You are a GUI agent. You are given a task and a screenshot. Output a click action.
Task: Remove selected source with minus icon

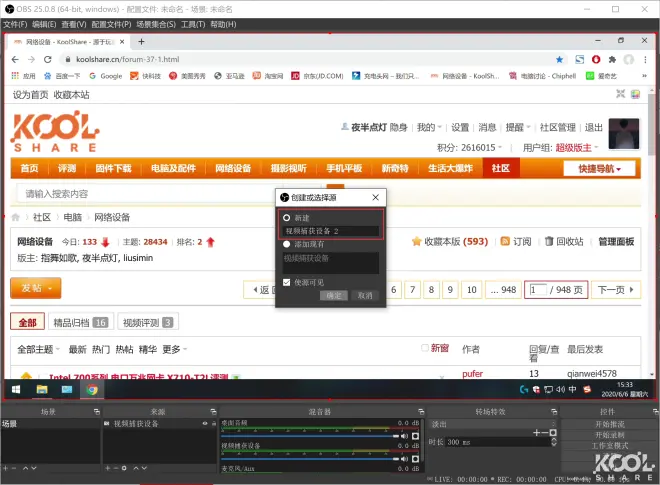[116, 468]
